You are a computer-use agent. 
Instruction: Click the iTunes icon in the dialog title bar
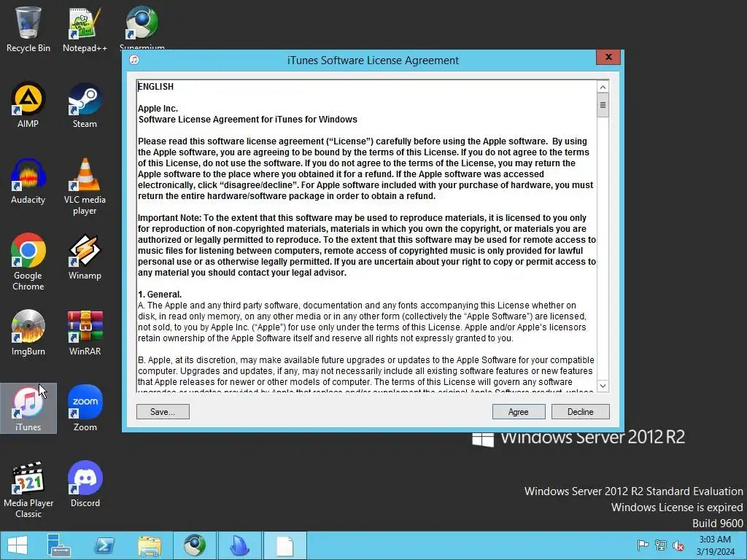pos(134,60)
